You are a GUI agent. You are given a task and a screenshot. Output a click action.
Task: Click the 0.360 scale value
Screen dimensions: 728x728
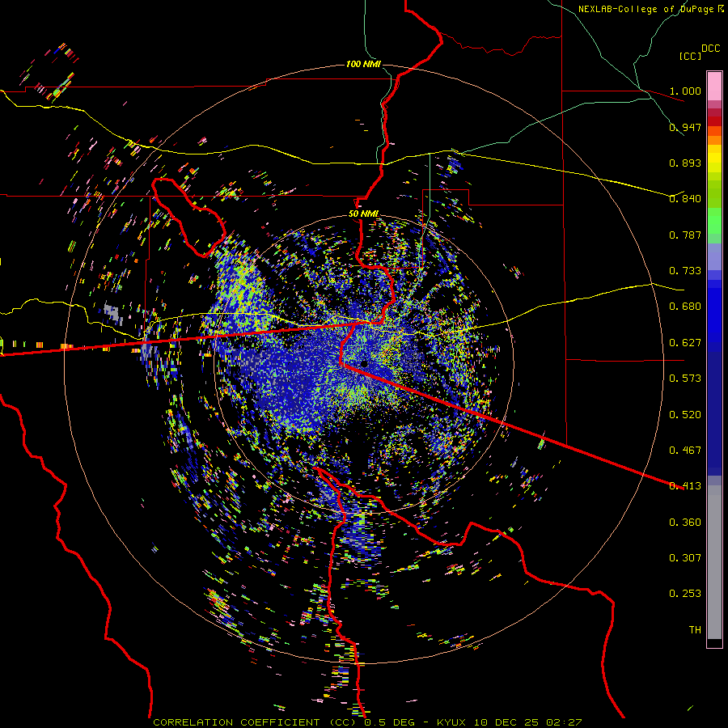pyautogui.click(x=685, y=523)
